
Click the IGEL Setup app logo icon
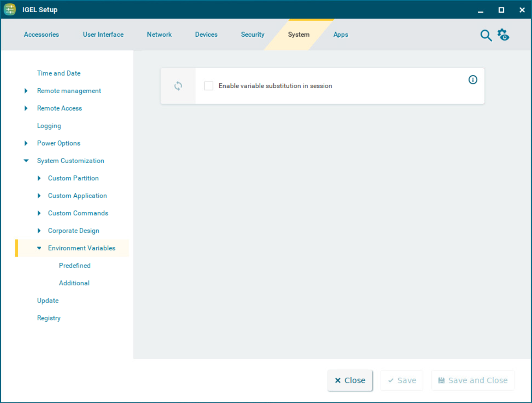[x=10, y=10]
